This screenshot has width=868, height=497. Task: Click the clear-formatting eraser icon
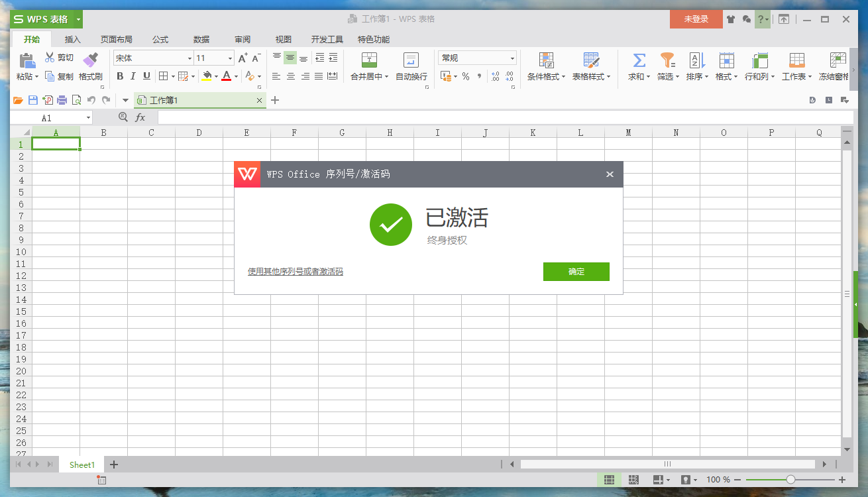(x=250, y=76)
